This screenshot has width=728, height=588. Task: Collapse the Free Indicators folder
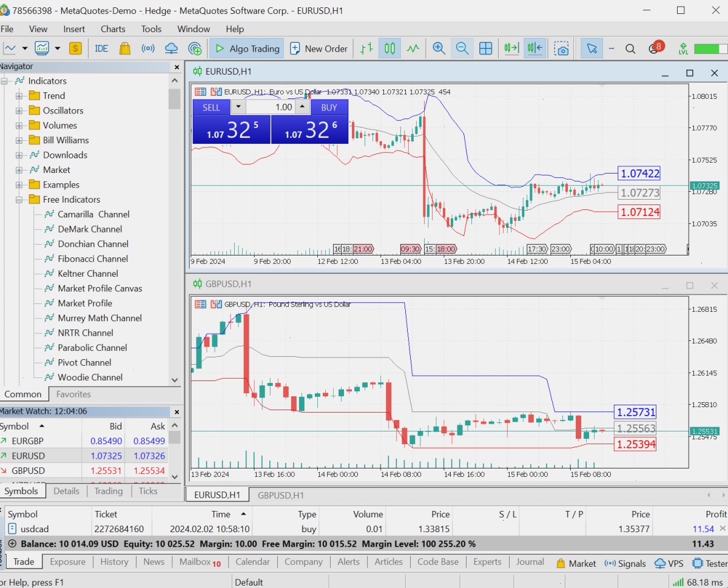pos(19,200)
